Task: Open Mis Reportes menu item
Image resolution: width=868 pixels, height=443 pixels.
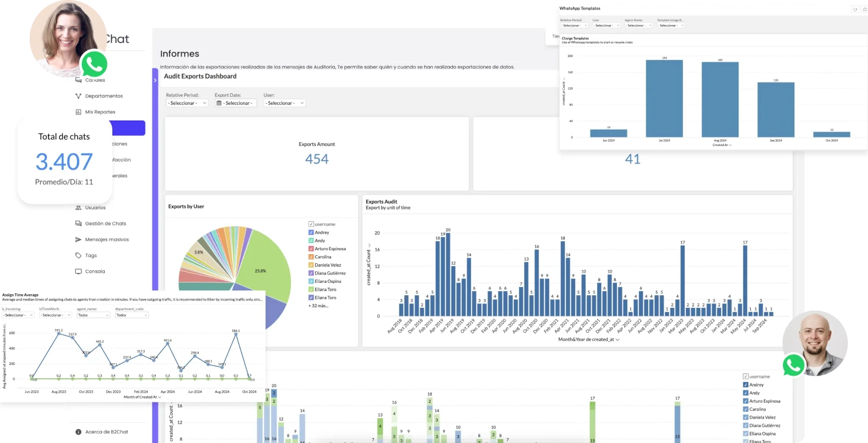Action: coord(100,112)
